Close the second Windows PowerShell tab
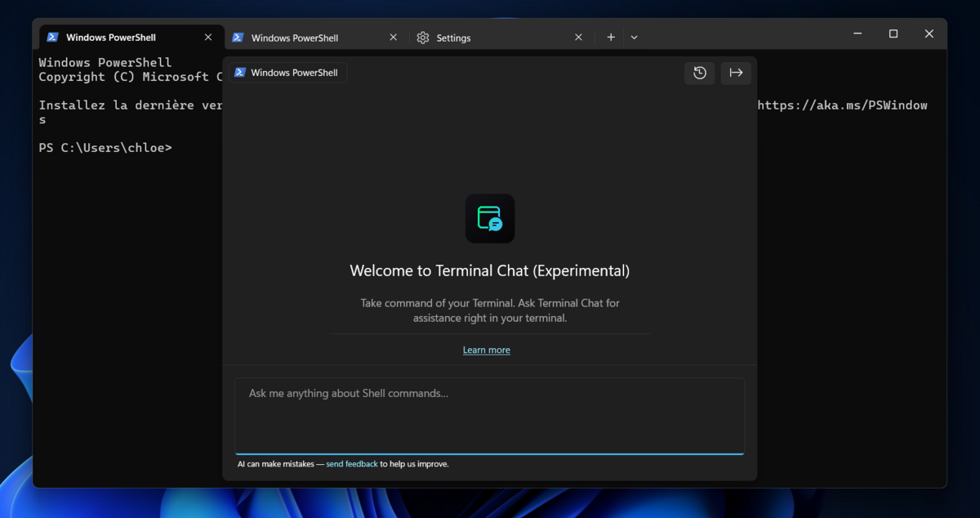Screen dimensions: 980x518 pos(394,38)
